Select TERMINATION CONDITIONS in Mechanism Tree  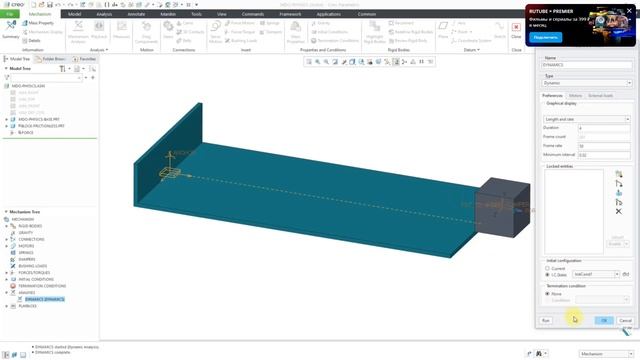(42, 286)
